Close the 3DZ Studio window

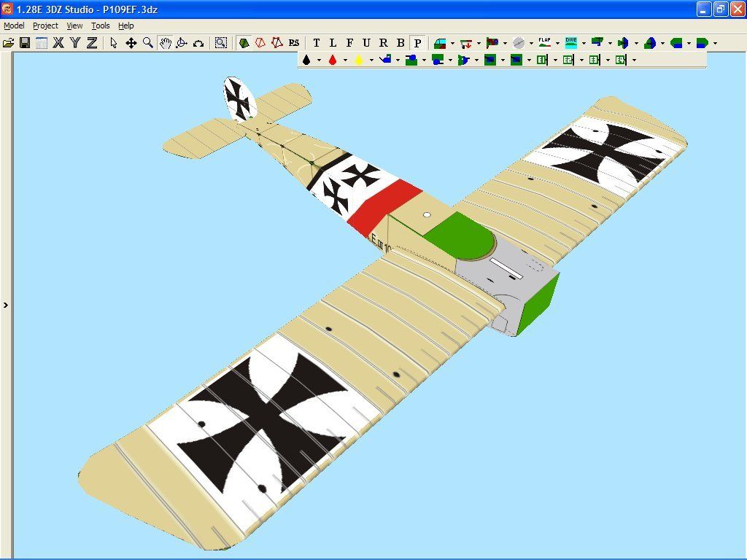tap(738, 9)
